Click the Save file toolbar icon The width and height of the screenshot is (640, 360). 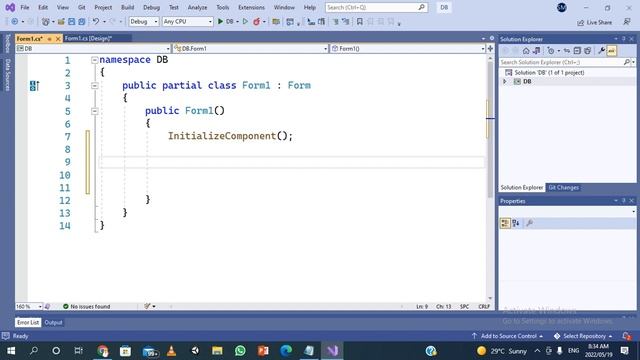(x=71, y=22)
